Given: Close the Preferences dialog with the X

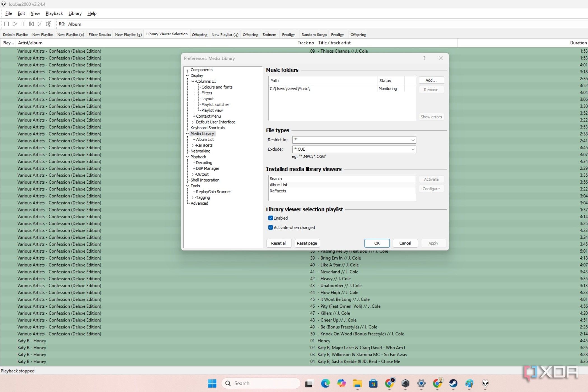Looking at the screenshot, I should [440, 58].
